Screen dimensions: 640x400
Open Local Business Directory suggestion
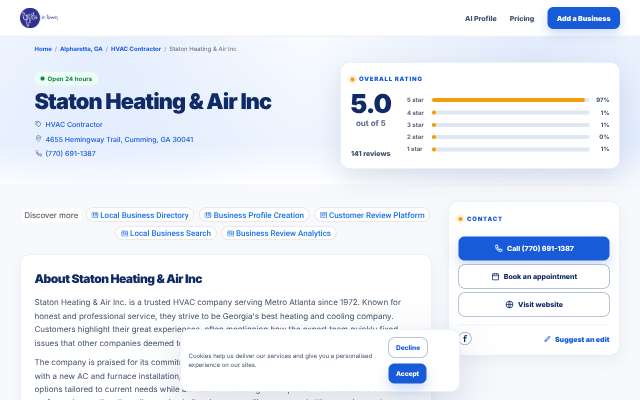[x=140, y=215]
